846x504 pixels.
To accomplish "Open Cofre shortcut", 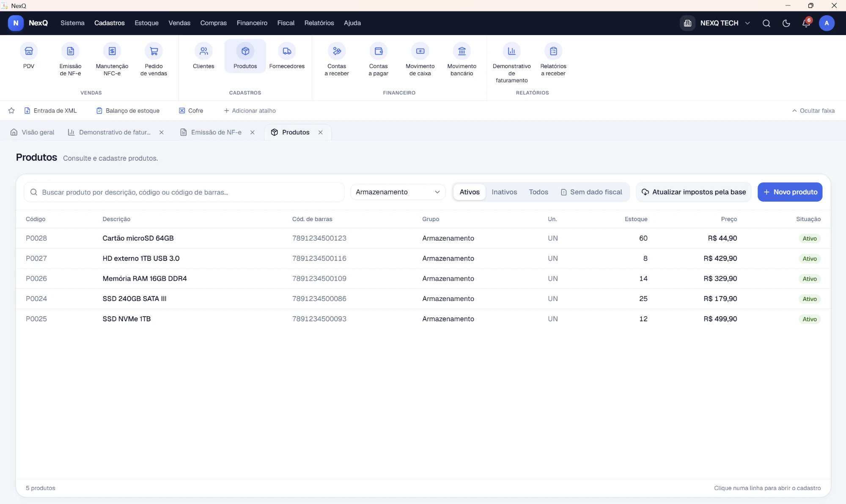I will (191, 111).
